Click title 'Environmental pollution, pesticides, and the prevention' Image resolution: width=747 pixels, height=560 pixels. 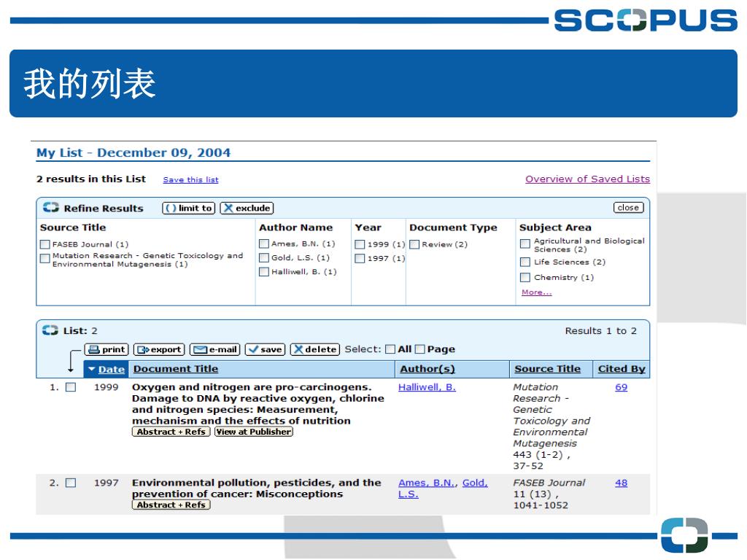[x=256, y=488]
